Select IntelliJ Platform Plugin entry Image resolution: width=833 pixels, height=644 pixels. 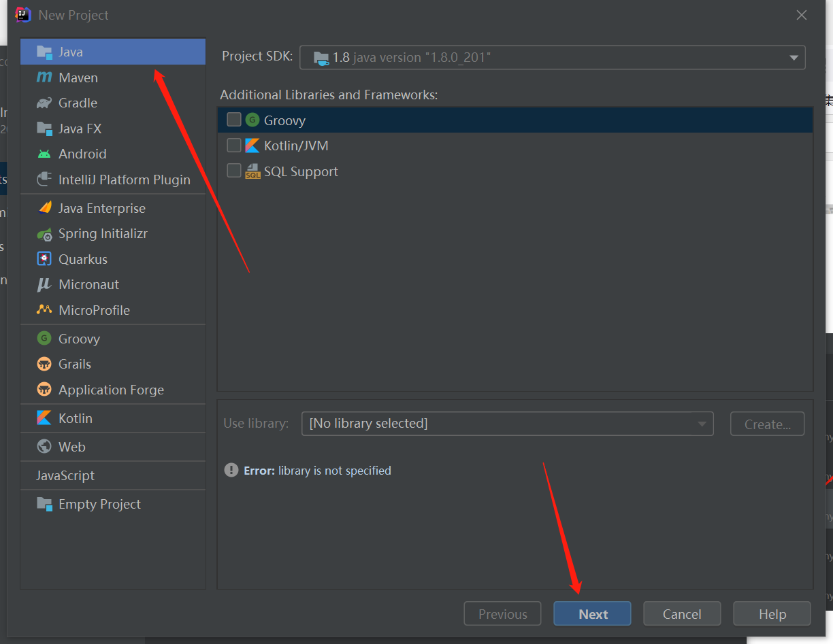(x=113, y=180)
